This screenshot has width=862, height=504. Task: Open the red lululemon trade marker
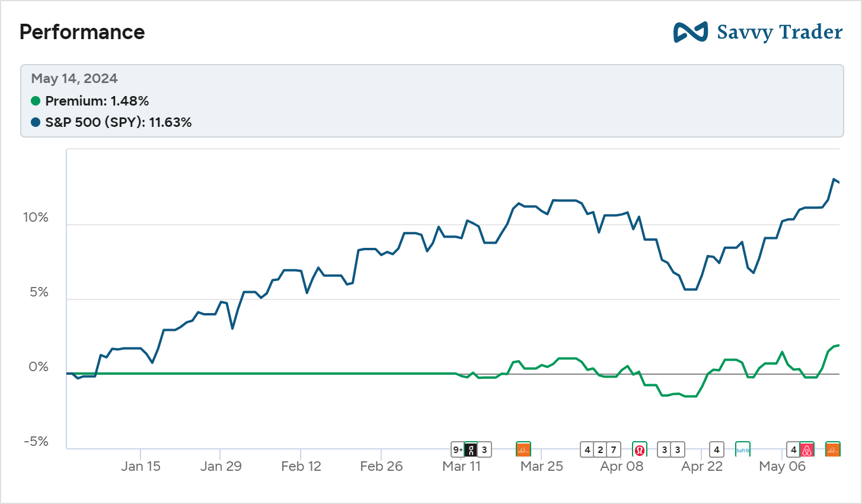pyautogui.click(x=640, y=449)
